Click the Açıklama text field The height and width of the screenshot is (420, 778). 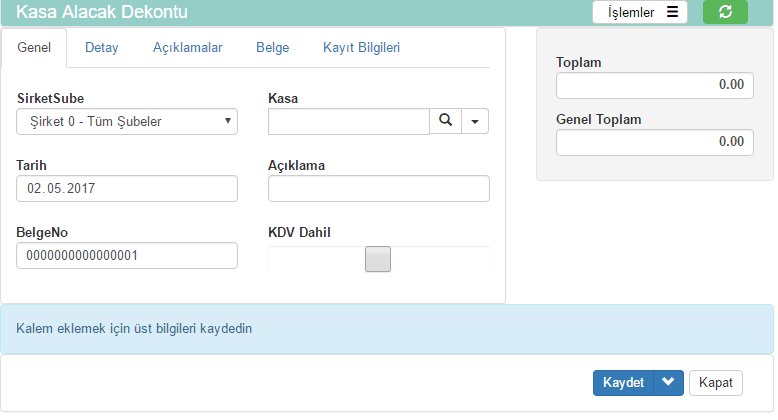(378, 189)
